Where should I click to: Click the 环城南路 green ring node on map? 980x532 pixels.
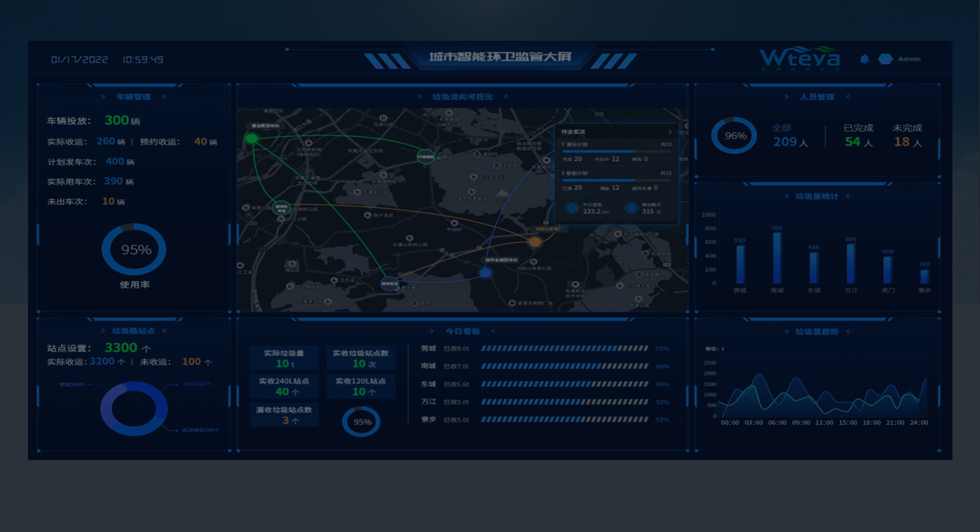[426, 157]
